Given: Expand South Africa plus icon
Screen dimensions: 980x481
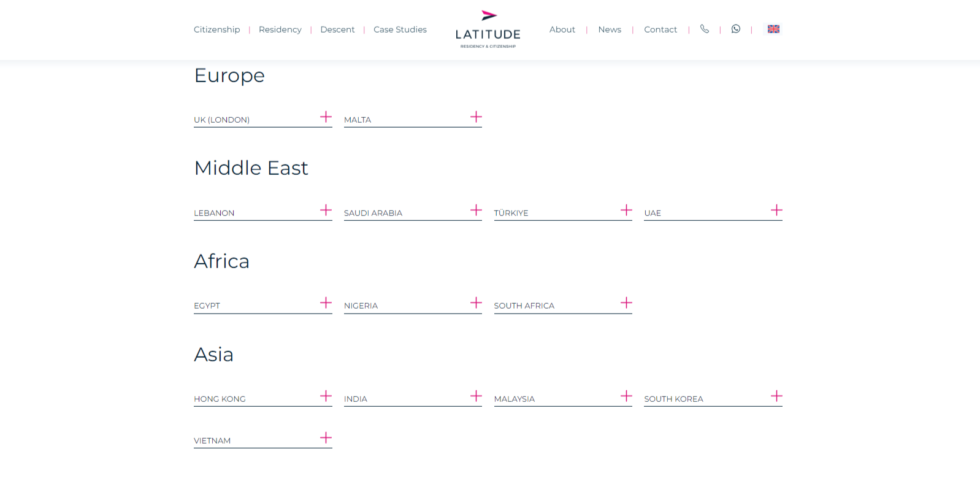Looking at the screenshot, I should point(626,303).
